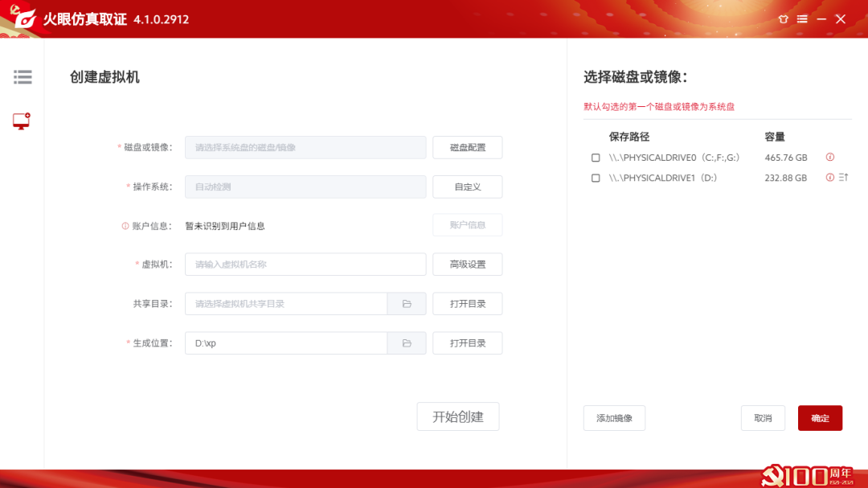This screenshot has width=868, height=488.
Task: Select the create virtual machine monitor icon
Action: click(22, 121)
